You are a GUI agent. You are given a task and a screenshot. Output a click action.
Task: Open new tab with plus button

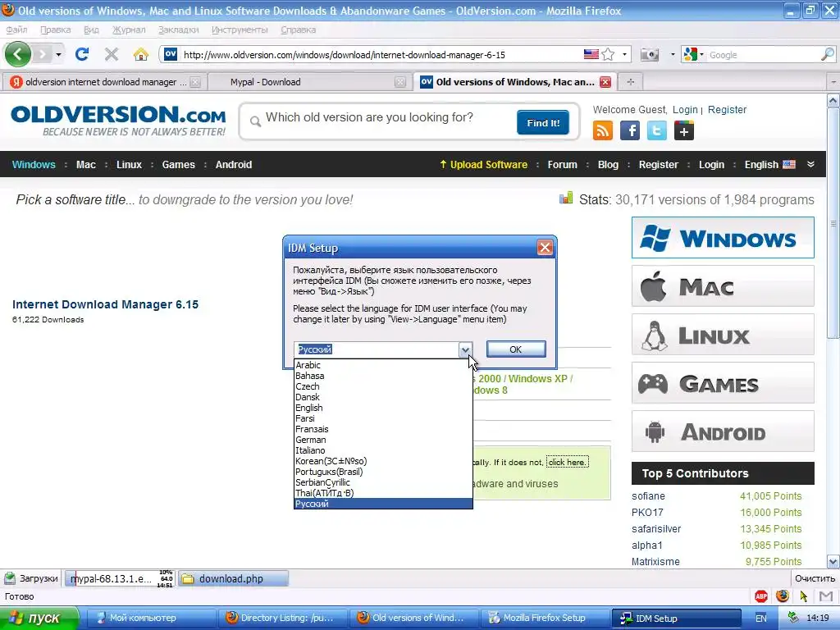[x=631, y=82]
